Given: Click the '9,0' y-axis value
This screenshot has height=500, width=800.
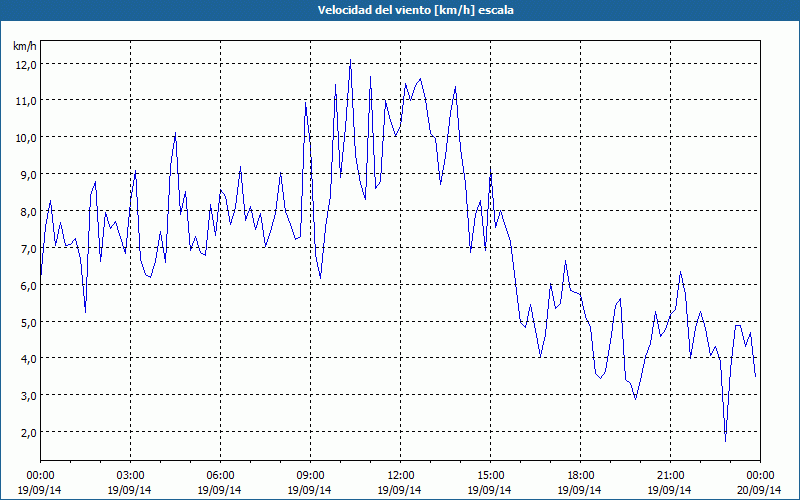Looking at the screenshot, I should 29,174.
